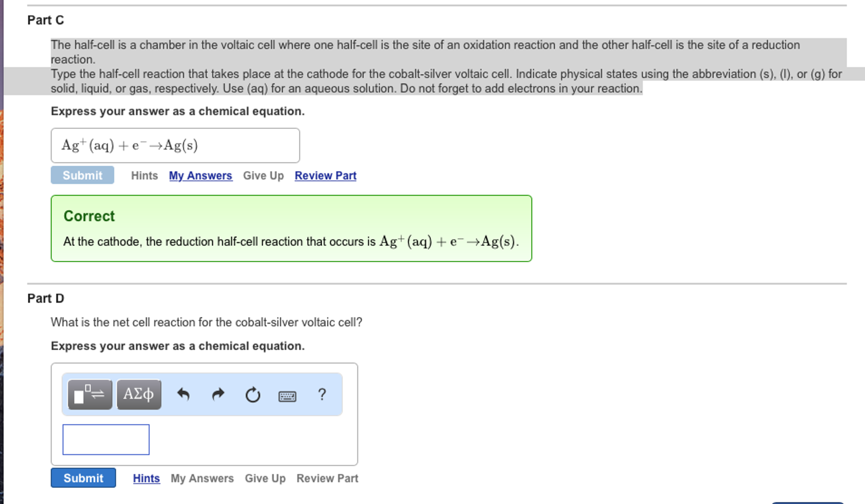Give Up on Part D
The width and height of the screenshot is (865, 504).
[x=265, y=478]
